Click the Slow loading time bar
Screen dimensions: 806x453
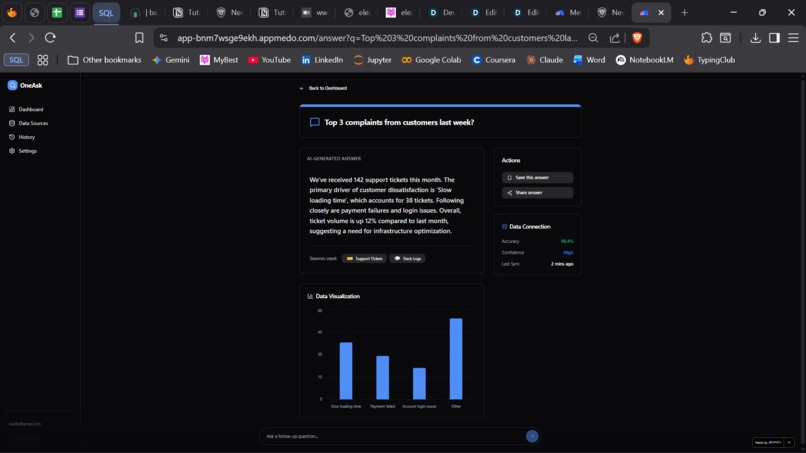[346, 371]
